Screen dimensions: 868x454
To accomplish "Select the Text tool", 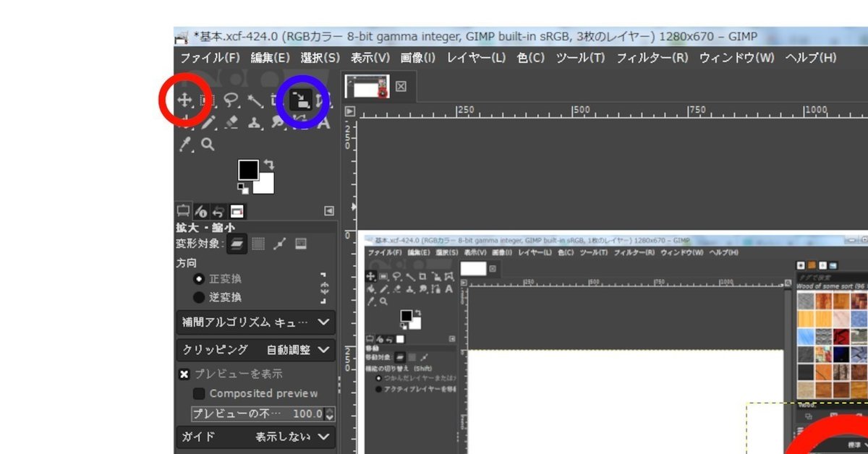I will click(x=325, y=123).
